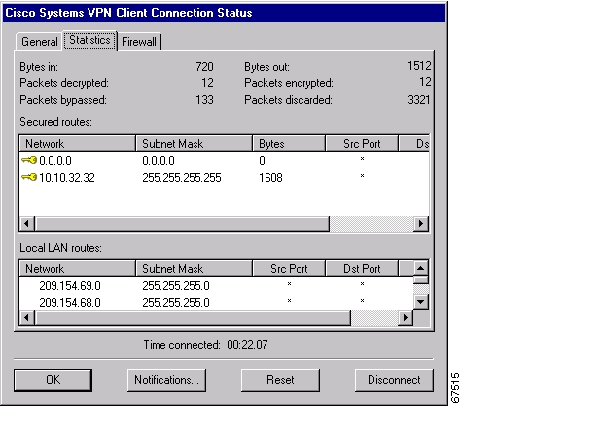600x434 pixels.
Task: Select the Statistics tab
Action: (x=90, y=41)
